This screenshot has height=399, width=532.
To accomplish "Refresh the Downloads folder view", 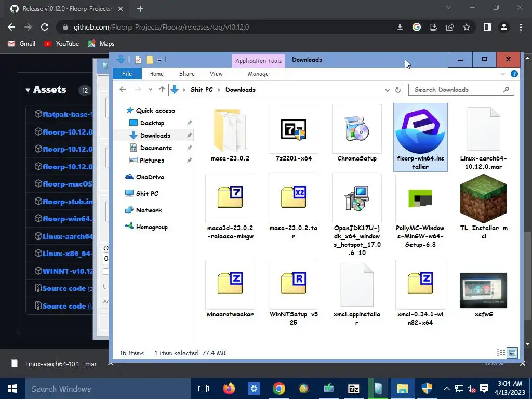I will (x=398, y=90).
